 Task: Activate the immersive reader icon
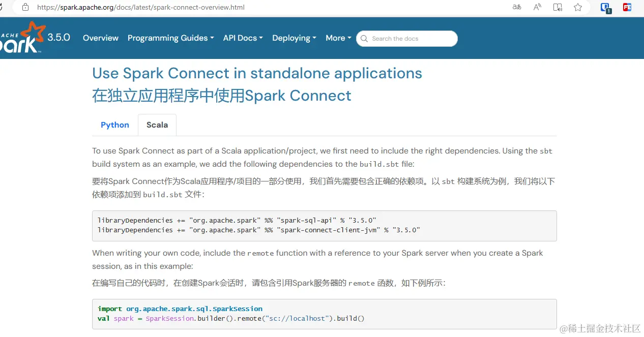558,7
